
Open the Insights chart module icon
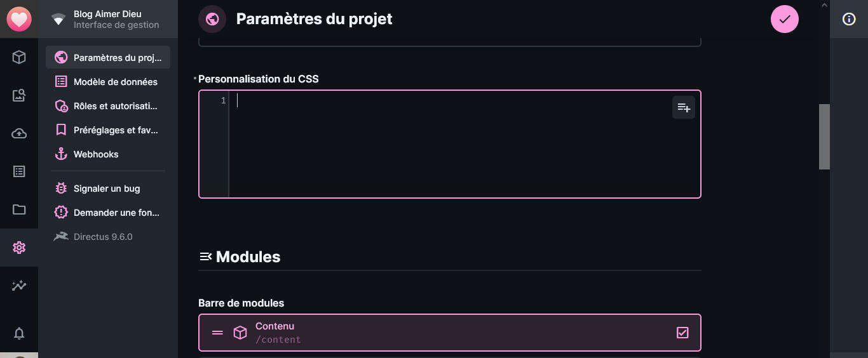click(19, 286)
